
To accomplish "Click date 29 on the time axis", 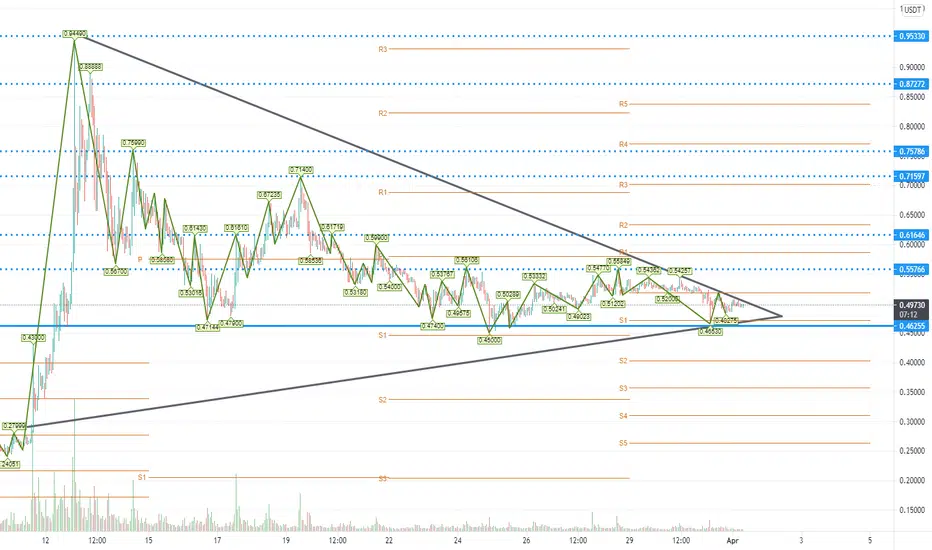I will click(629, 540).
